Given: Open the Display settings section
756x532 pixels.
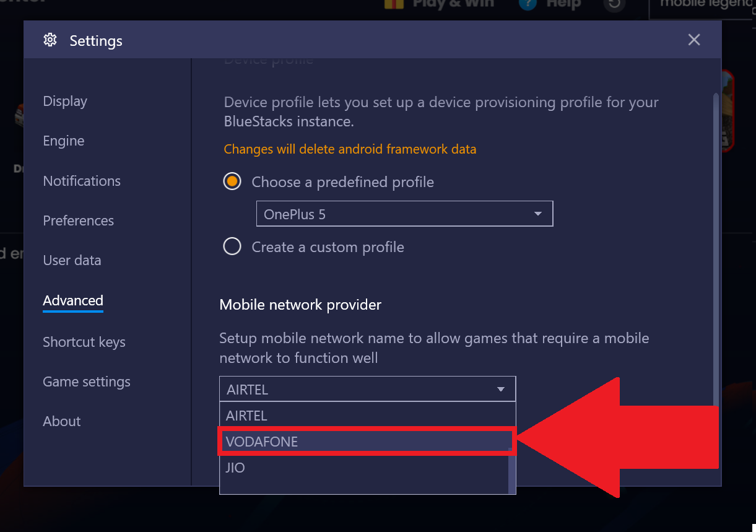Looking at the screenshot, I should tap(65, 101).
